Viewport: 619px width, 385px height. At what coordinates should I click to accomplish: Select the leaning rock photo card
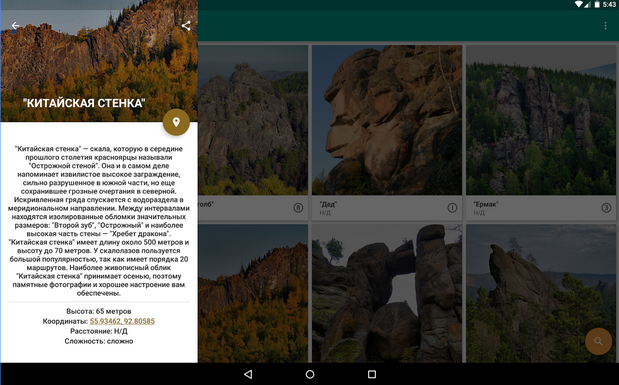(541, 293)
